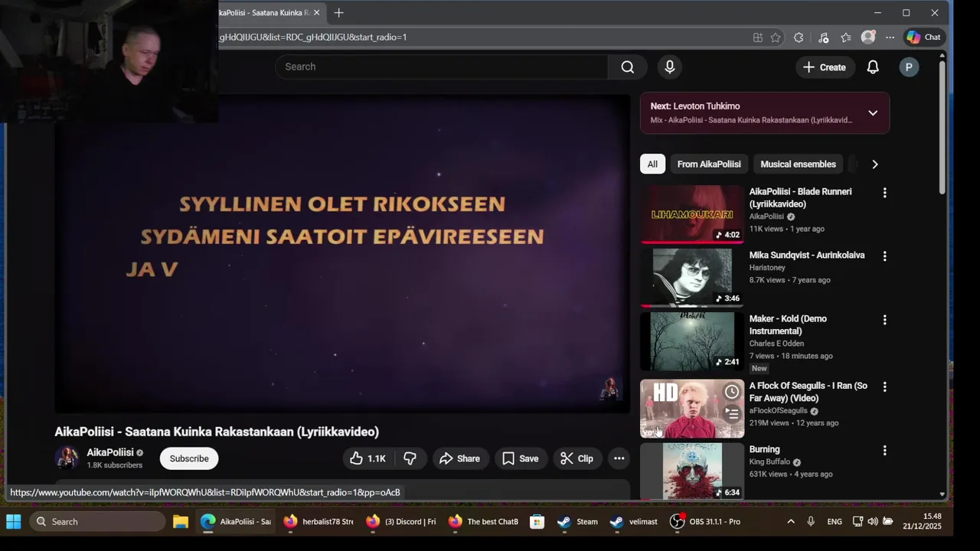
Task: Subscribe to the AikaPoliisi channel
Action: pyautogui.click(x=189, y=458)
